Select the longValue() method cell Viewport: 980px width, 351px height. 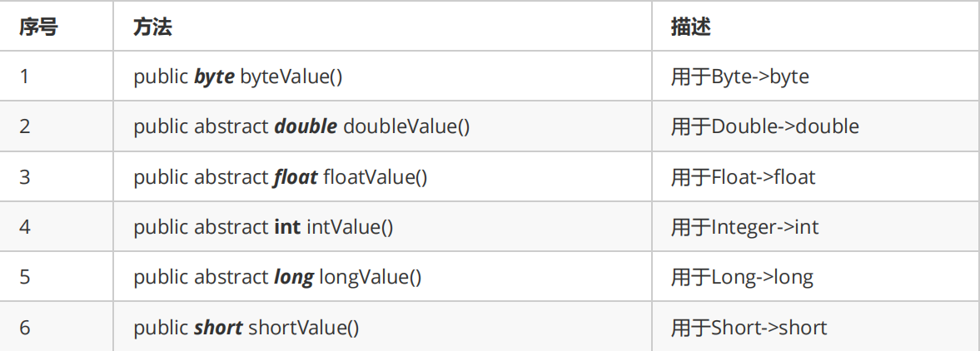click(382, 277)
